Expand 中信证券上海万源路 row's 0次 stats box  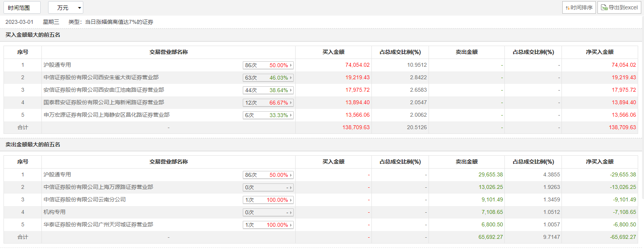pos(268,188)
